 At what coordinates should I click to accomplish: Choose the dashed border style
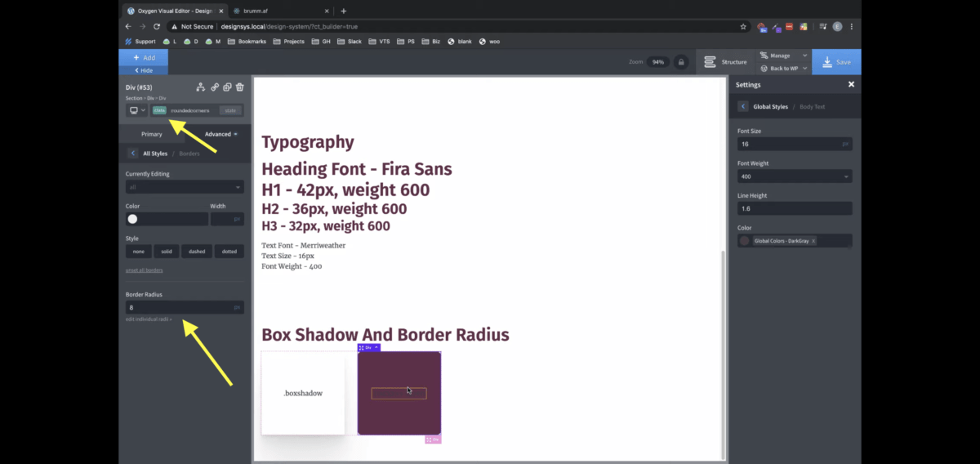(x=197, y=252)
